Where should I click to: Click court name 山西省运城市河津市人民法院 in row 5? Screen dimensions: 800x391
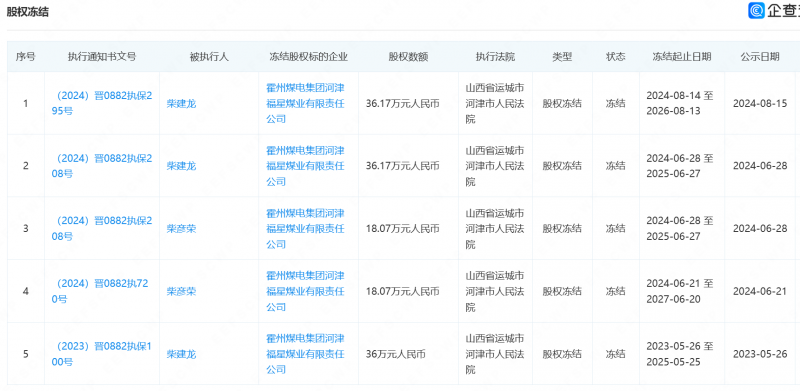click(495, 354)
